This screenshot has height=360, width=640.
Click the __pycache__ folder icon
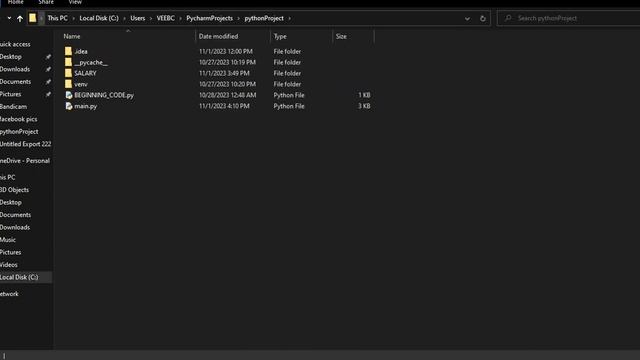(68, 62)
